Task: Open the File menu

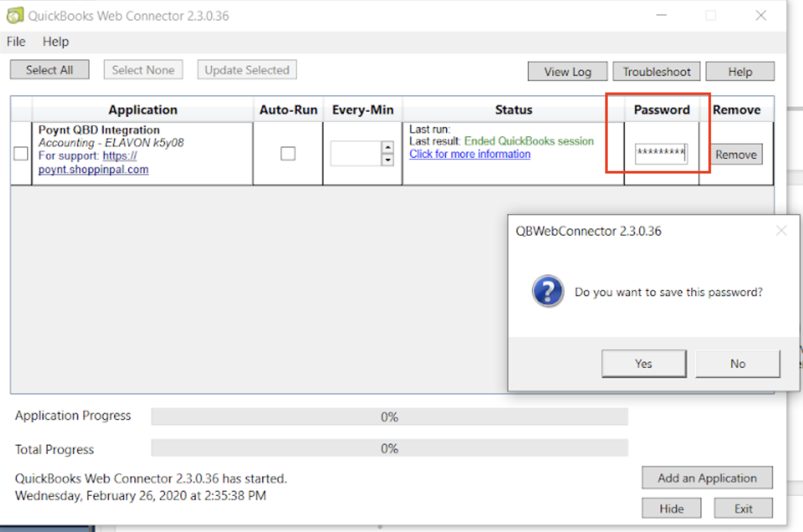Action: pyautogui.click(x=16, y=42)
